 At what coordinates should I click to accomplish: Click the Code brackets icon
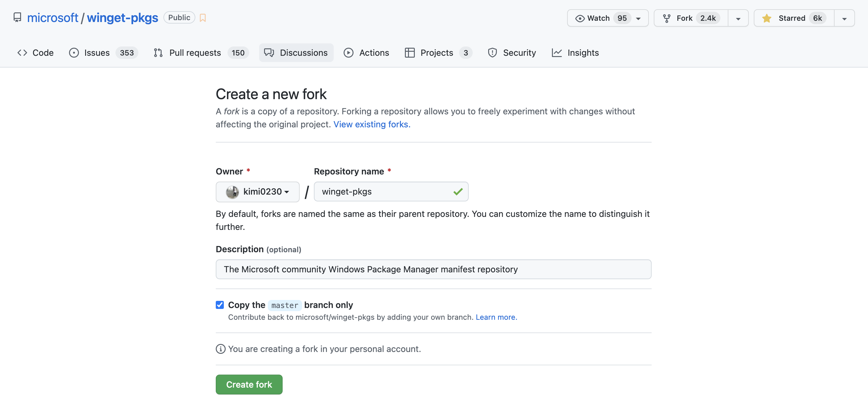[22, 53]
